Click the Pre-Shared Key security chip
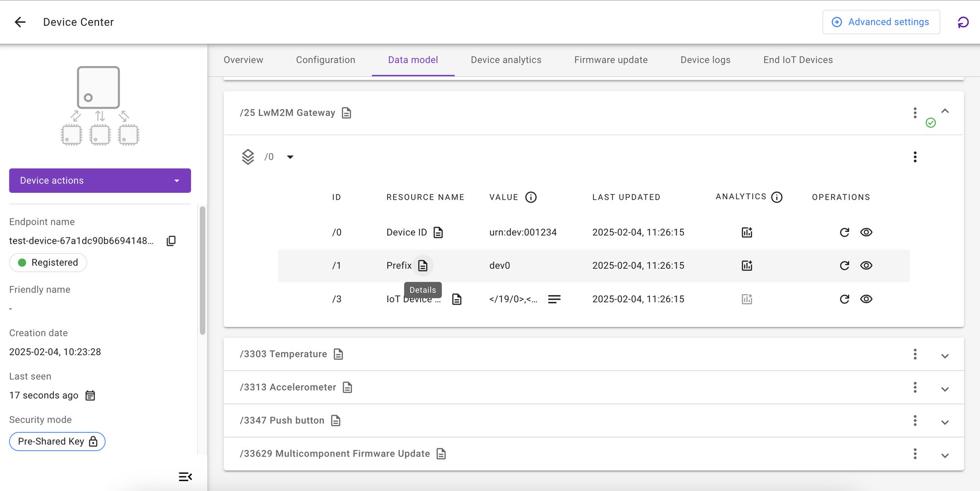Viewport: 980px width, 491px height. coord(57,442)
